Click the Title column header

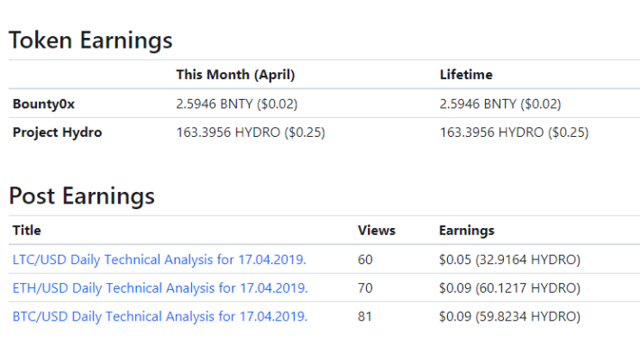(x=27, y=230)
